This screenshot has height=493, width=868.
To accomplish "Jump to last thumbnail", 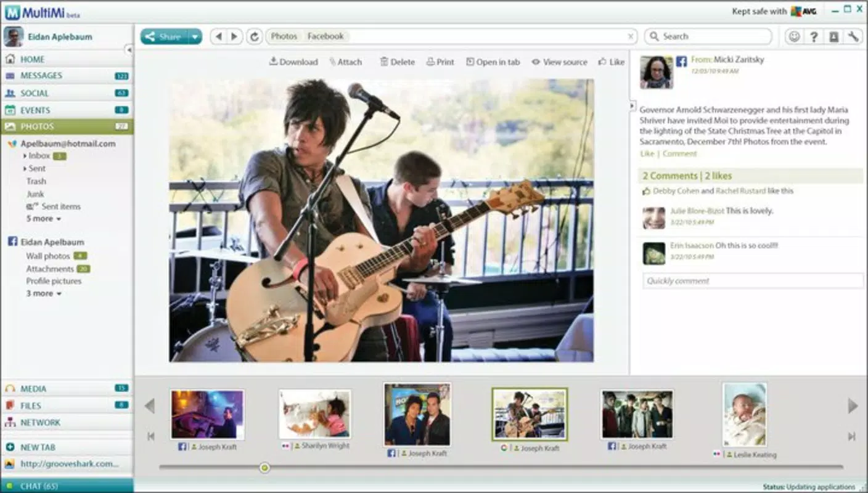I will 852,436.
